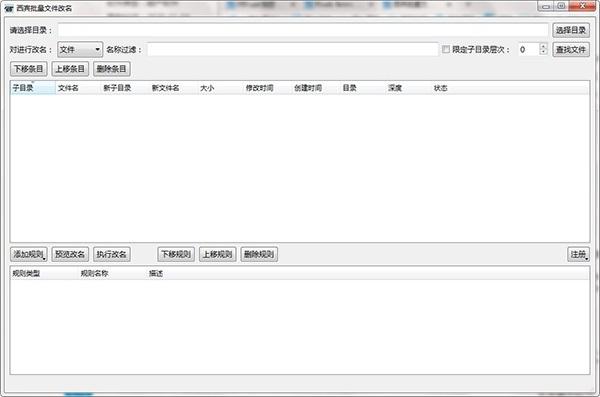Sort by the 创建时间 column header
This screenshot has width=600, height=397.
[x=316, y=88]
